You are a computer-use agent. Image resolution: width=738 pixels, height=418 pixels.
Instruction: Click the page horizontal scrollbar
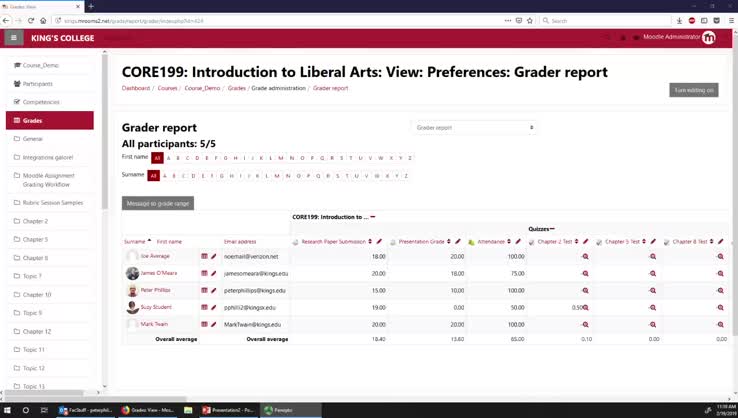94,398
